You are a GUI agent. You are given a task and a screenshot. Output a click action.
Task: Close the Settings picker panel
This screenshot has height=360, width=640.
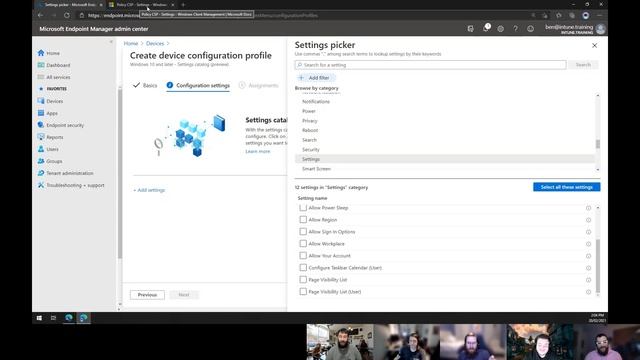coord(594,45)
